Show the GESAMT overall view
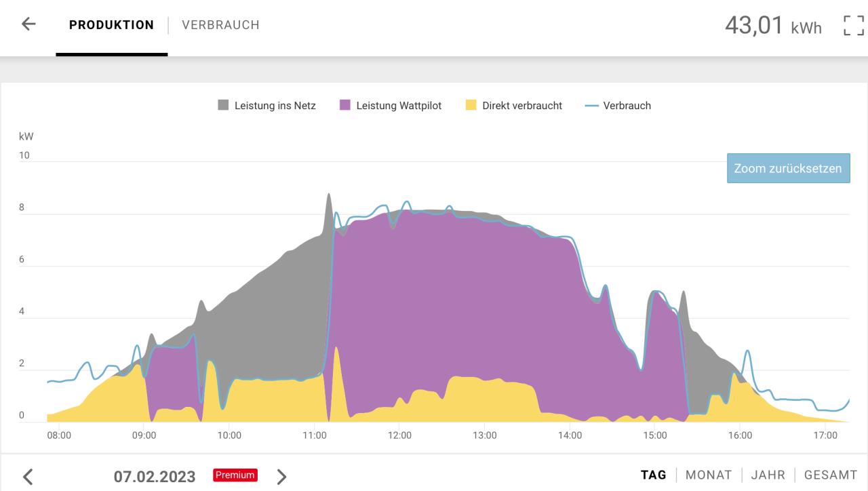868x491 pixels. [830, 475]
